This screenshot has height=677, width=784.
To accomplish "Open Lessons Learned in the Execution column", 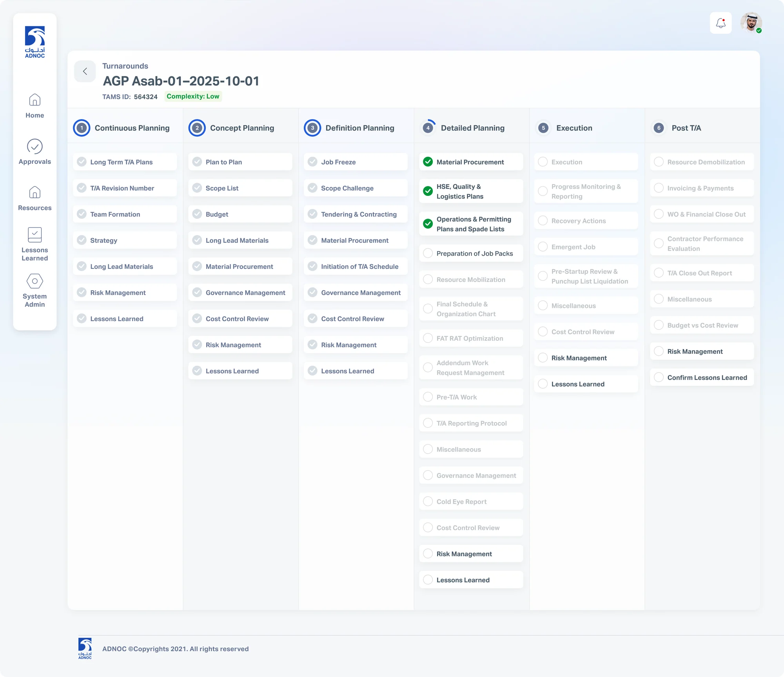I will pyautogui.click(x=586, y=384).
